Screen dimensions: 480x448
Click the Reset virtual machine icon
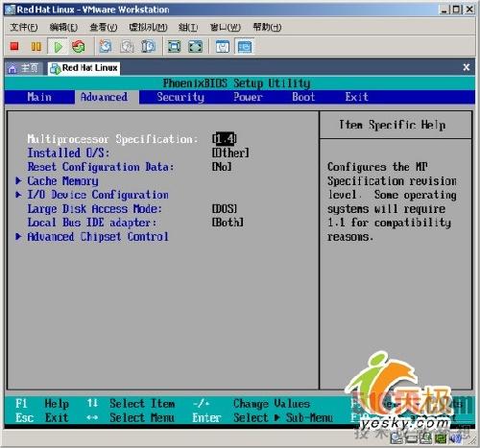point(79,47)
